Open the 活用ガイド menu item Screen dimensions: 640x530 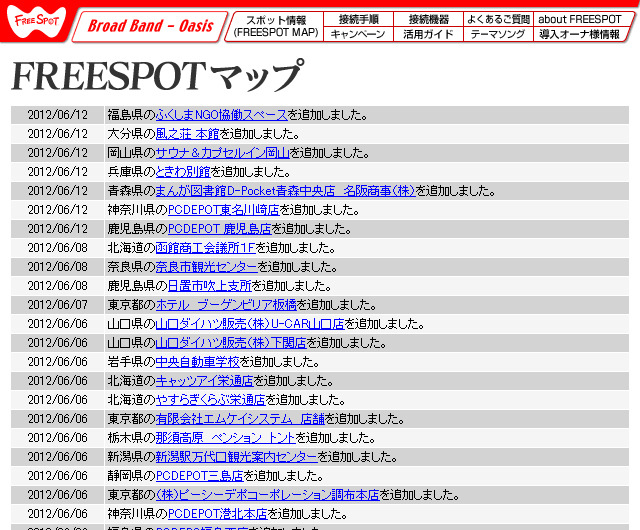[428, 34]
